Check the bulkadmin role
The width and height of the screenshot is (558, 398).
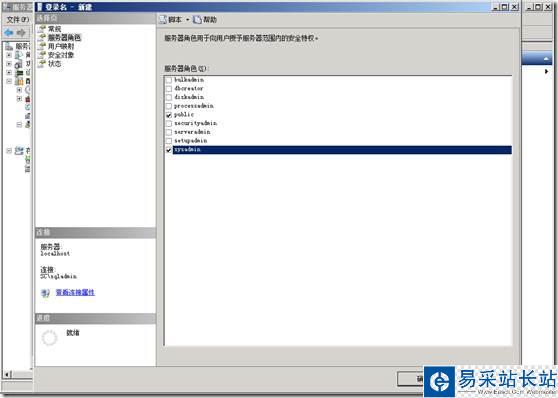pyautogui.click(x=169, y=80)
